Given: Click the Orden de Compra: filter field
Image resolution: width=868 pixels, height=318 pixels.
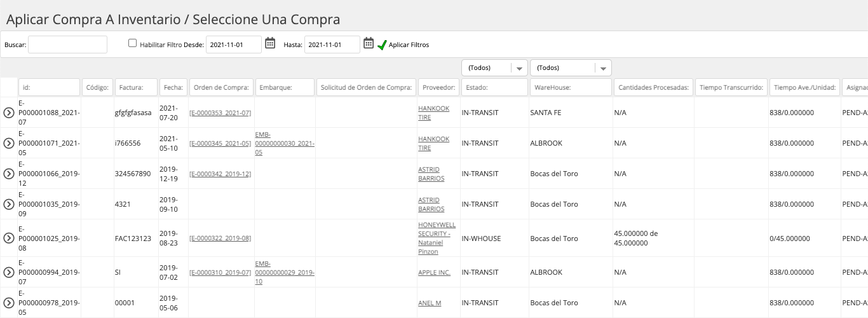Looking at the screenshot, I should pyautogui.click(x=221, y=87).
